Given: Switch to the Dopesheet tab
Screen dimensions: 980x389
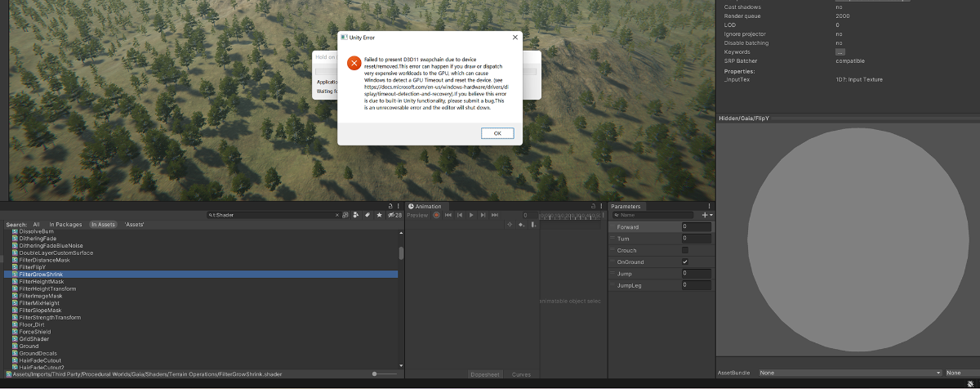Looking at the screenshot, I should 483,374.
